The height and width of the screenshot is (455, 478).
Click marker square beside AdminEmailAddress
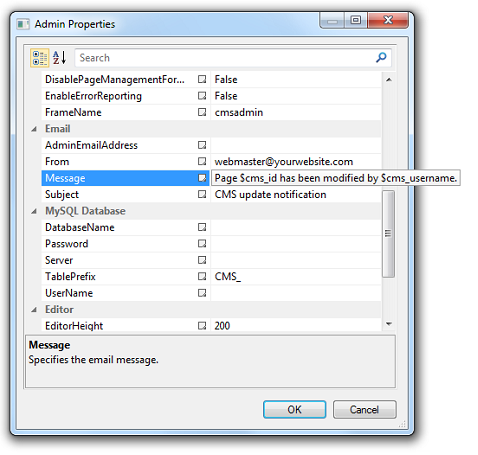point(202,145)
